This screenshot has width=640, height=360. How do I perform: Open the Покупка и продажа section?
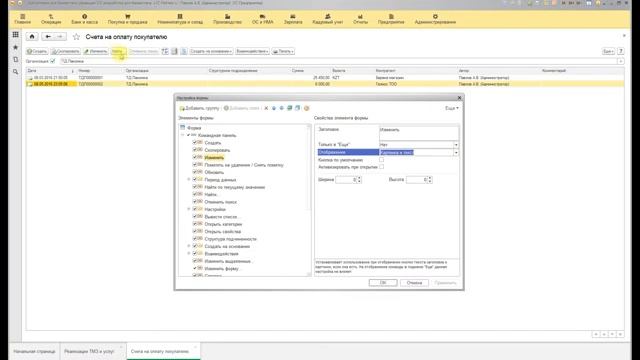(x=127, y=19)
